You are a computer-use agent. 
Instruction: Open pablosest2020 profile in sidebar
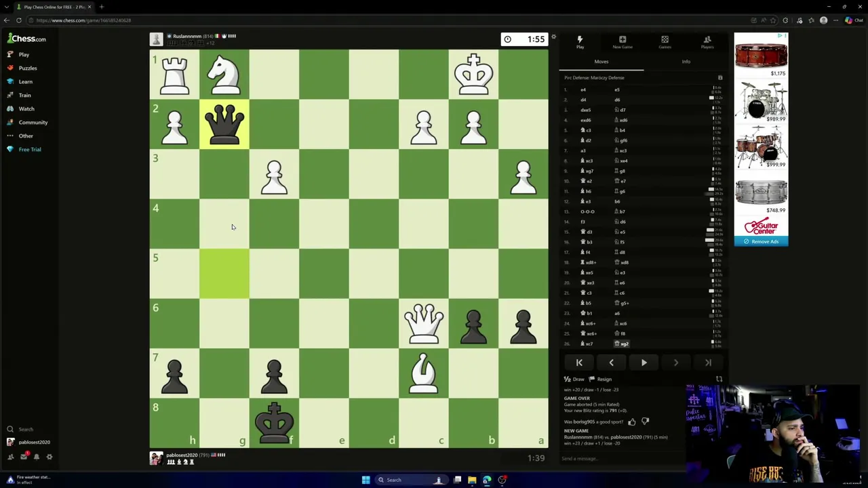[28, 443]
